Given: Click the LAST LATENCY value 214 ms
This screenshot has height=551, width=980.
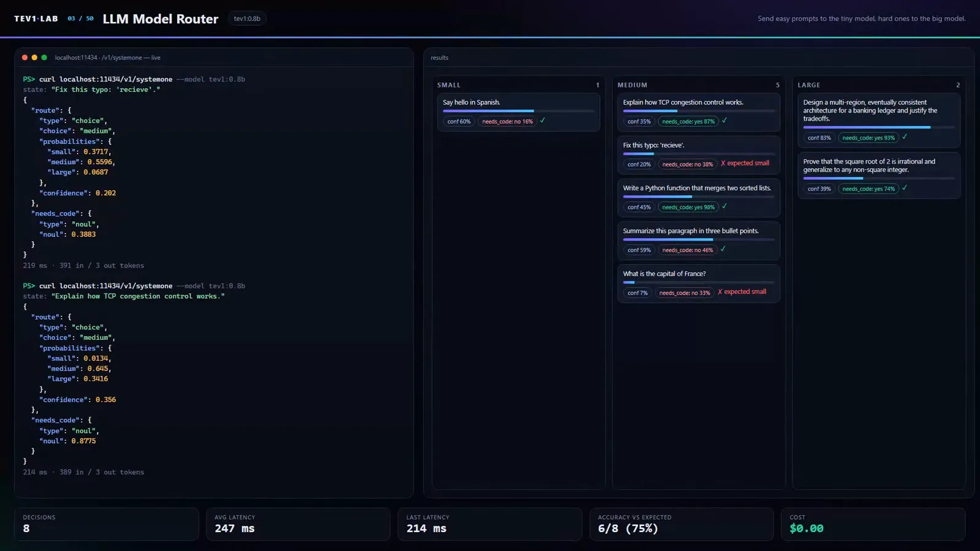Looking at the screenshot, I should pos(426,528).
